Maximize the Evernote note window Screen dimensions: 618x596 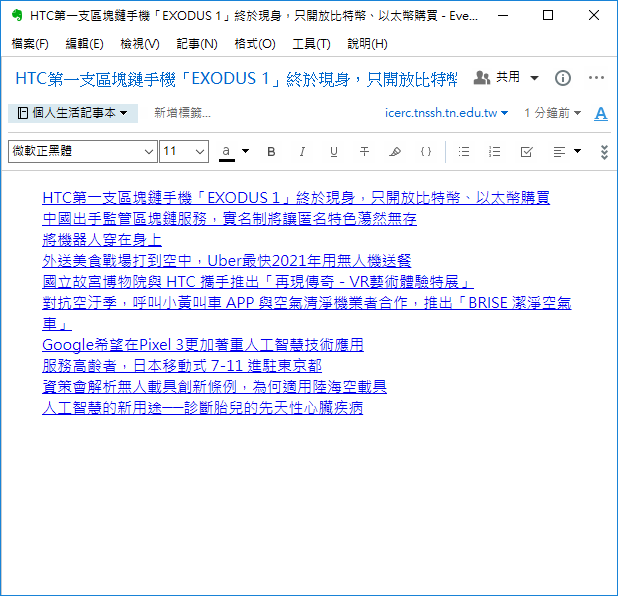coord(548,16)
